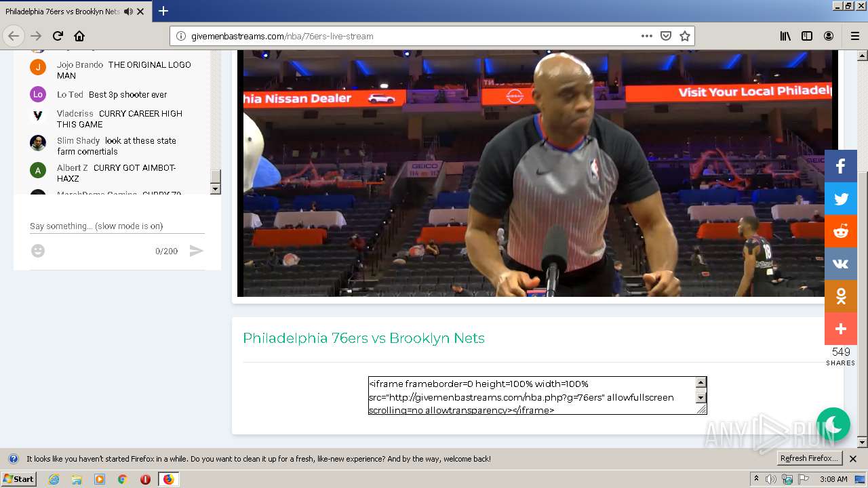This screenshot has width=868, height=488.
Task: Open the Firefox account menu
Action: point(829,36)
